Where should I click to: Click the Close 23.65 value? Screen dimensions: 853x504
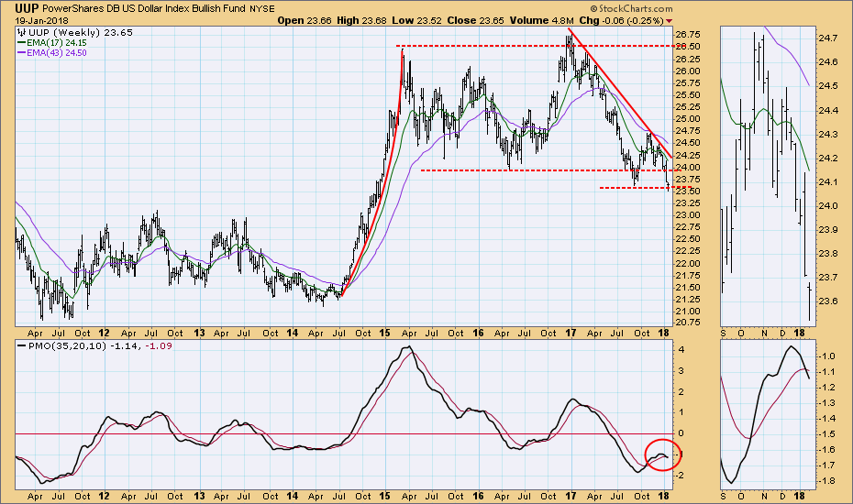(x=475, y=20)
